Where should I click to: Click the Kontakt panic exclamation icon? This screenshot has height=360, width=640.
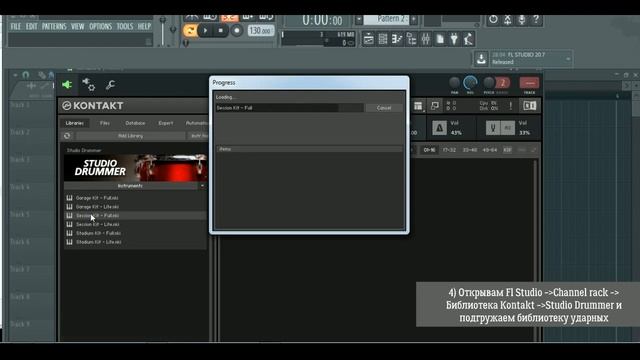pyautogui.click(x=510, y=106)
